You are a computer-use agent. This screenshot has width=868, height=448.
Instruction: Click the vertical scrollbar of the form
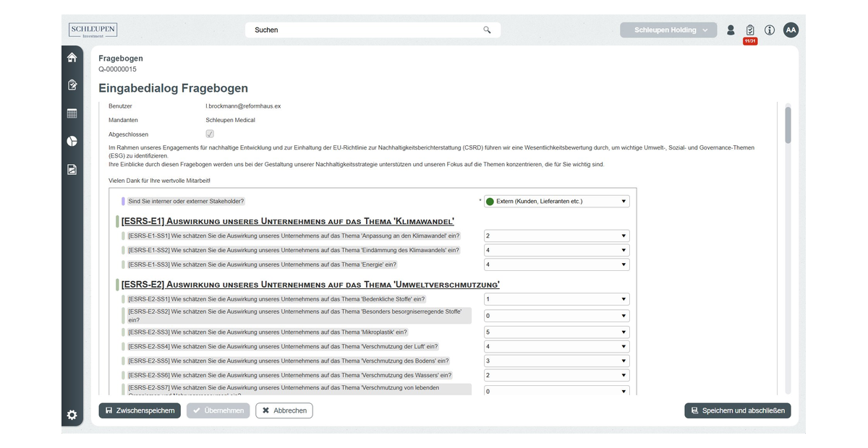coord(788,125)
